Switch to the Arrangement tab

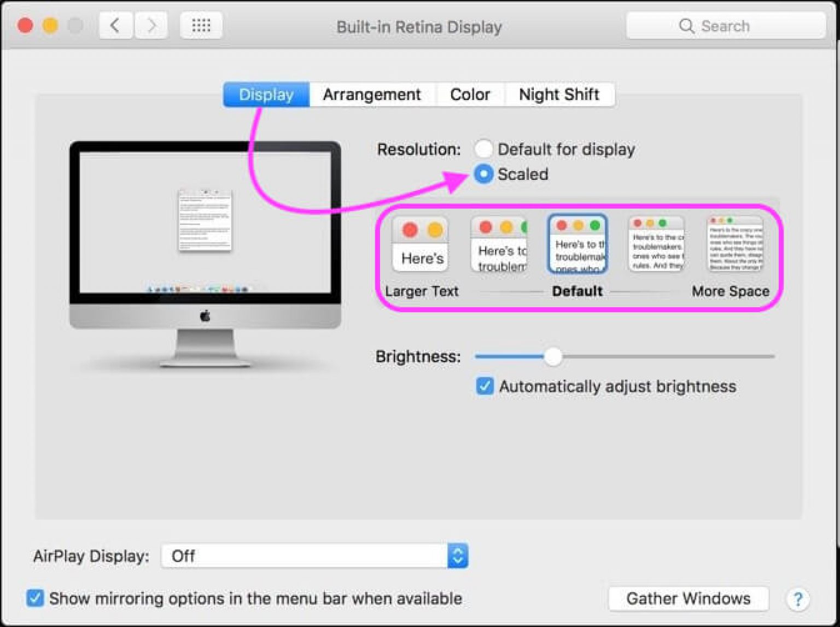point(372,94)
